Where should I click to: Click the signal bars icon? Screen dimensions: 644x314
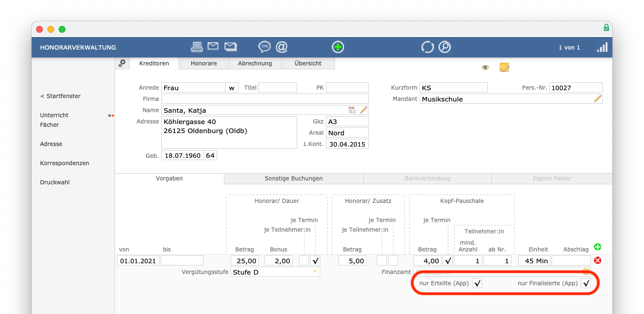(602, 47)
